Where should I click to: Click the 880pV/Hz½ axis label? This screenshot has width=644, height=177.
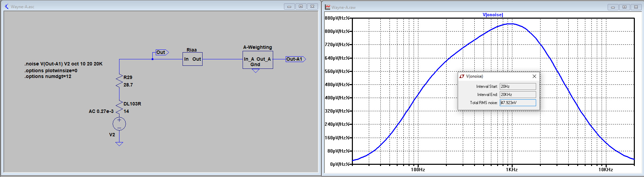coord(337,18)
